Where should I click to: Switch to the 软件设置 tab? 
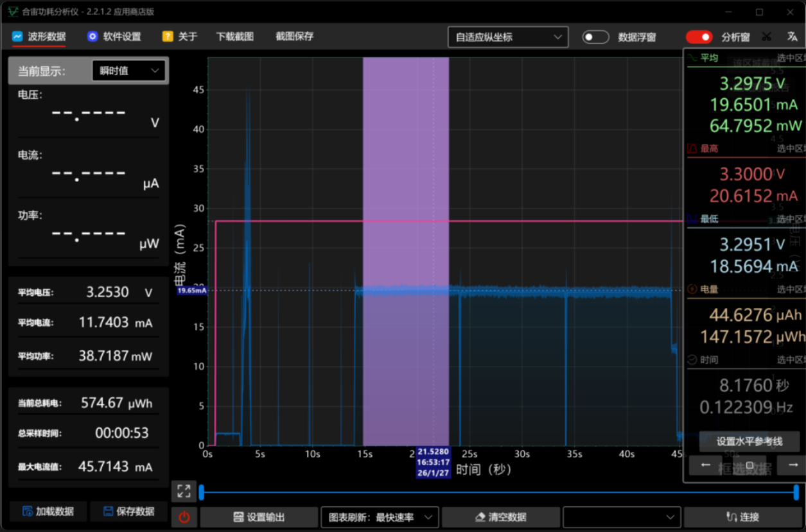tap(114, 37)
